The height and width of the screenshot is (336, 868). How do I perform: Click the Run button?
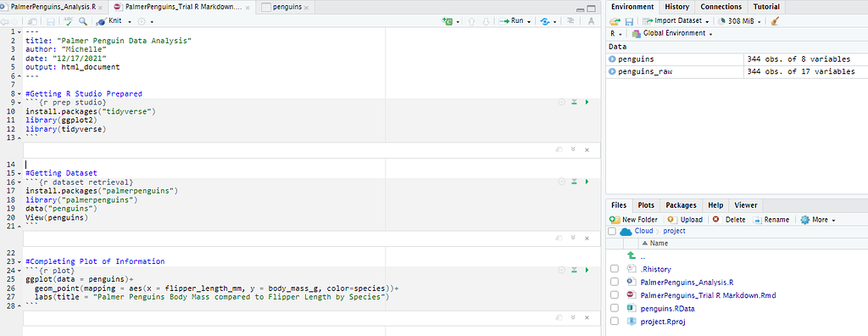511,21
